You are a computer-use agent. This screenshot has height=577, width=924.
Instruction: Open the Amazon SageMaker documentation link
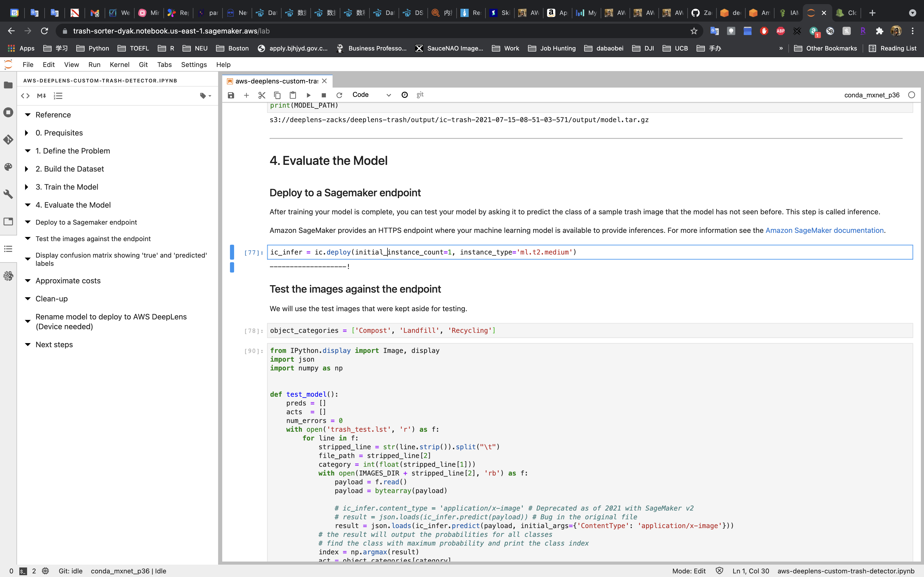click(x=824, y=230)
